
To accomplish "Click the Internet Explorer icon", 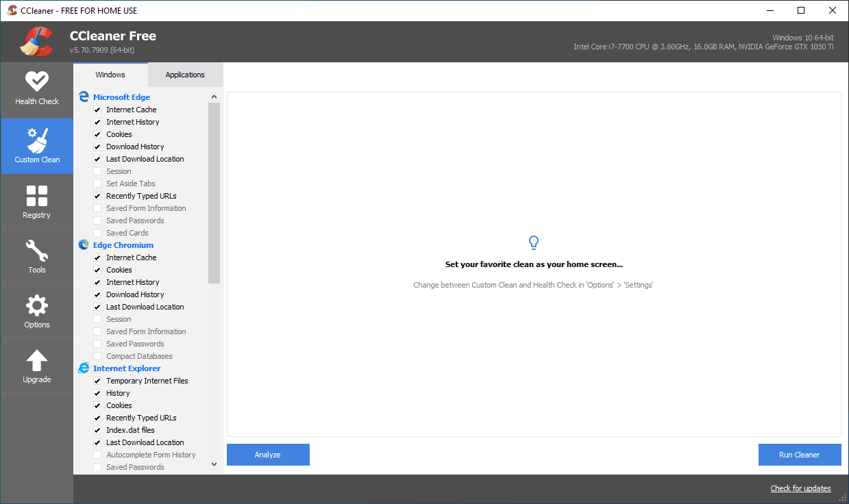I will click(x=83, y=368).
